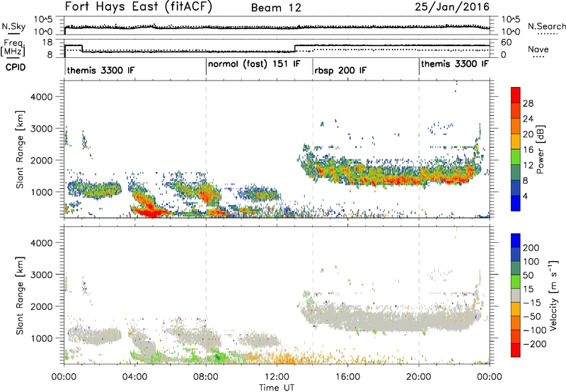The image size is (566, 392).
Task: Click the '200' tick on Velocity colorbar
Action: pyautogui.click(x=531, y=248)
